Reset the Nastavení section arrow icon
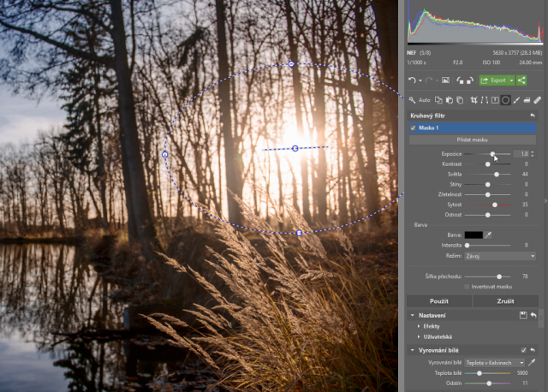The height and width of the screenshot is (392, 548). pyautogui.click(x=533, y=316)
